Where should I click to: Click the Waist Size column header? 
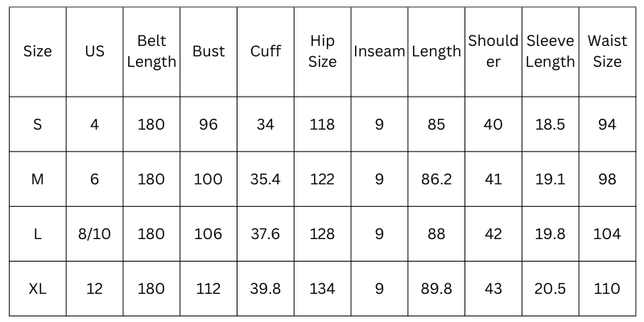(x=607, y=52)
